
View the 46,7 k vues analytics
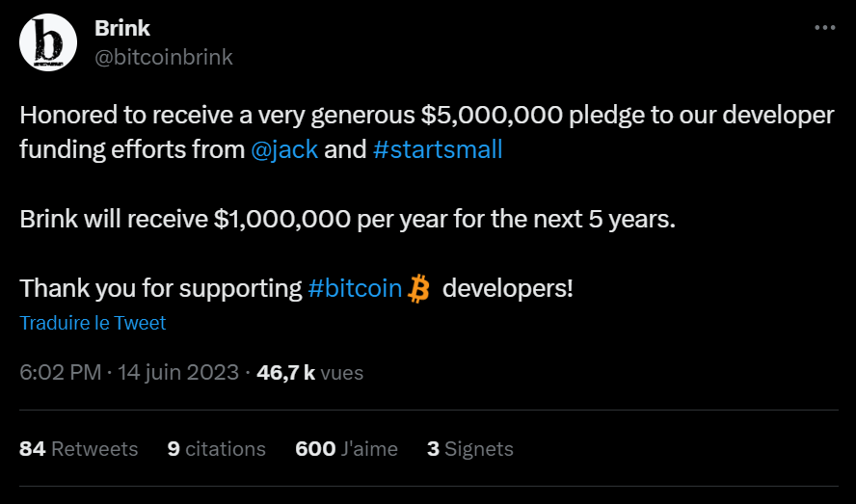coord(310,372)
